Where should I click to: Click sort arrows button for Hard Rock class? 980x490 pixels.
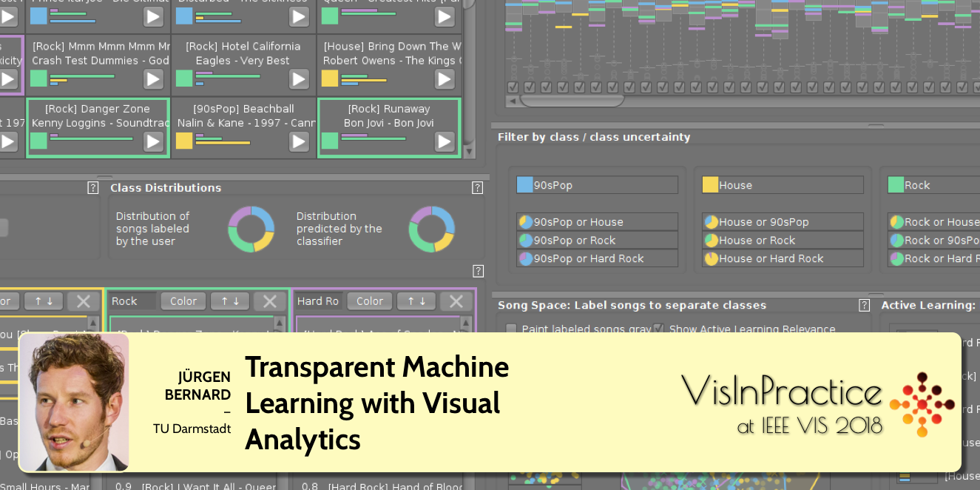pos(416,301)
